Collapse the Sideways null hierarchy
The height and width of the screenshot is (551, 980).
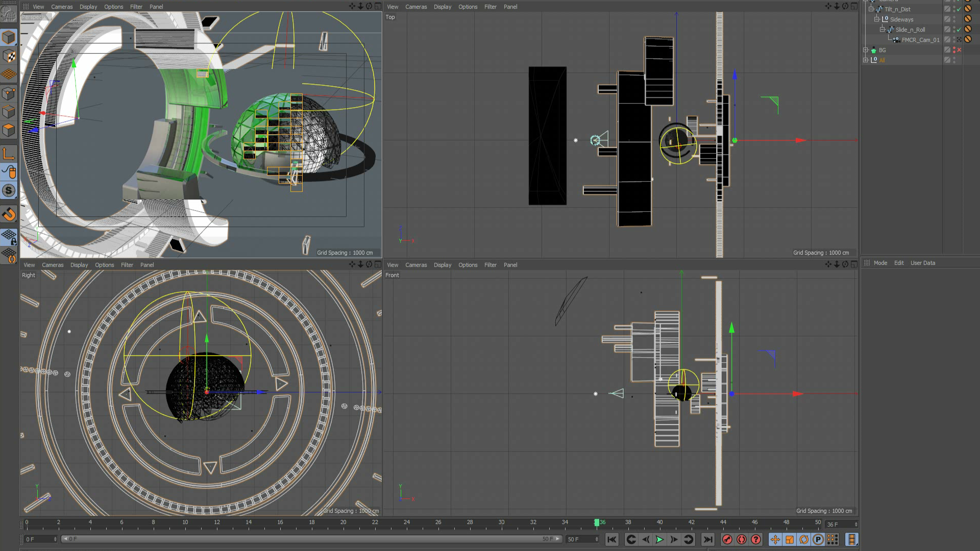click(876, 19)
